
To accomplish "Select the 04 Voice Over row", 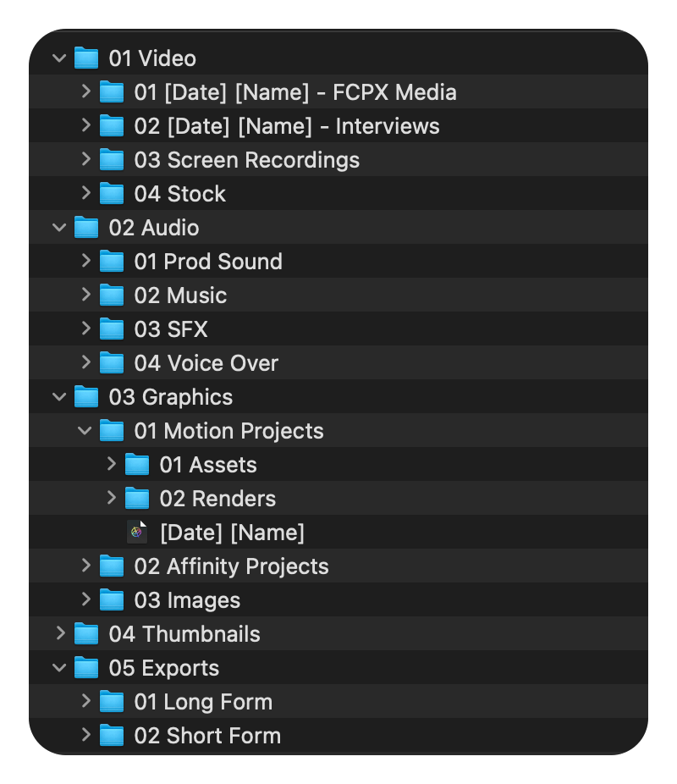I will point(338,363).
